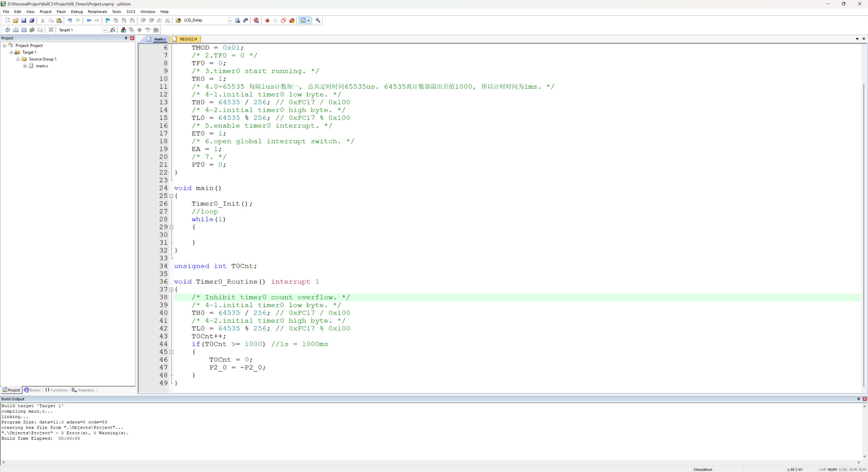Paste clipboard with the Paste icon
The height and width of the screenshot is (472, 868).
tap(59, 20)
